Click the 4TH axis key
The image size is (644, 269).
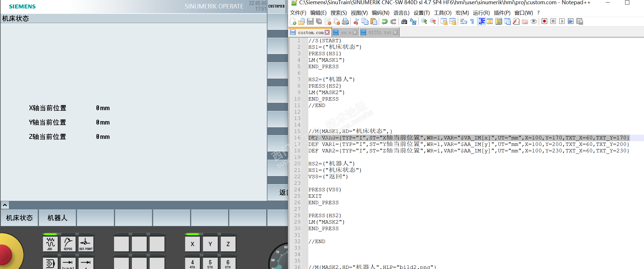pyautogui.click(x=192, y=264)
